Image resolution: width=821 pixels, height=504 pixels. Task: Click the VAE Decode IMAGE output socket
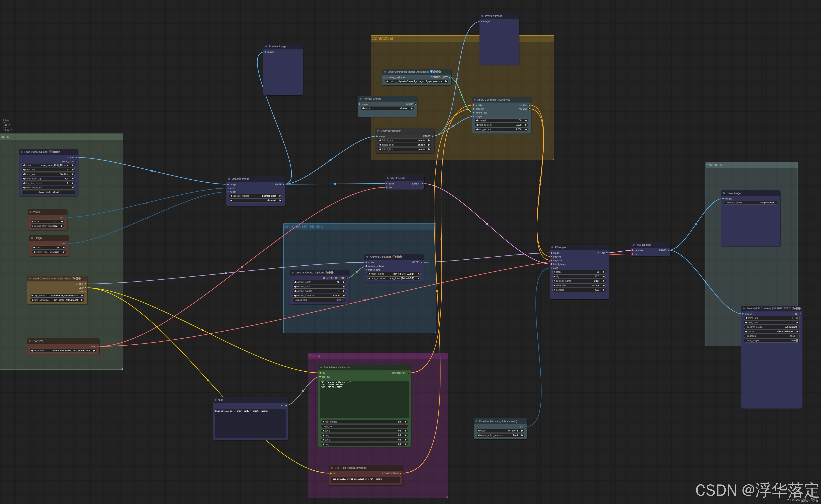[668, 250]
